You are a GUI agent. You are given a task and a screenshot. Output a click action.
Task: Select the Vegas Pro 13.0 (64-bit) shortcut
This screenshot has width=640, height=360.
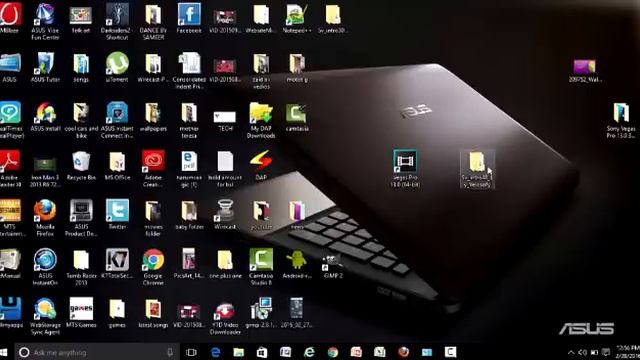coord(405,169)
